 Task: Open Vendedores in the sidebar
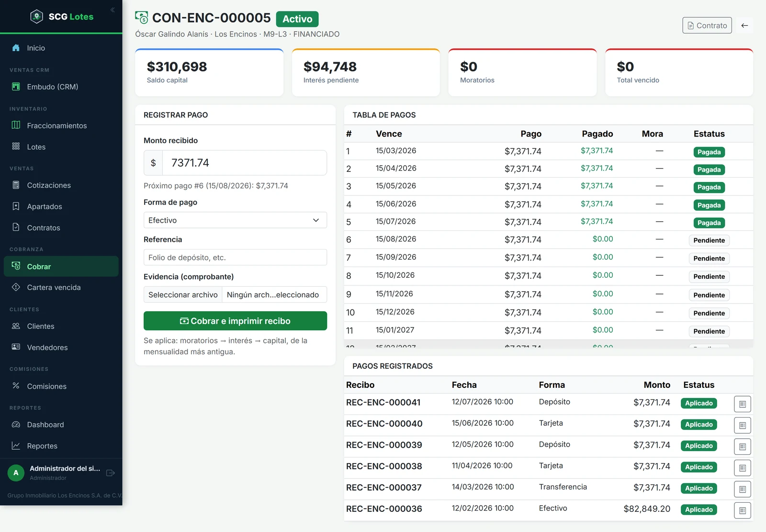(61, 348)
